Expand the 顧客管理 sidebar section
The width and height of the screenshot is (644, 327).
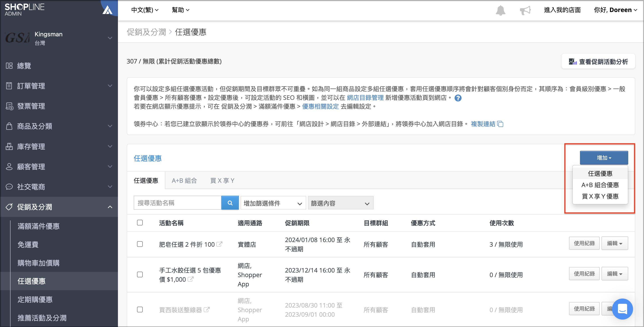tap(110, 167)
